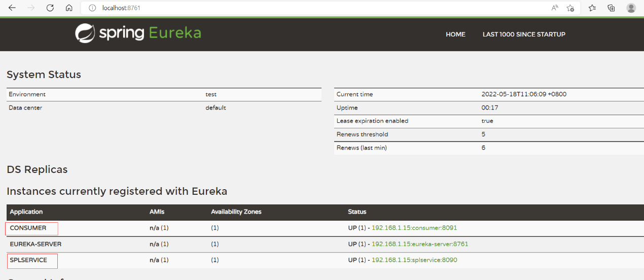Reload the page with the refresh icon
Image resolution: width=644 pixels, height=280 pixels.
(x=50, y=8)
